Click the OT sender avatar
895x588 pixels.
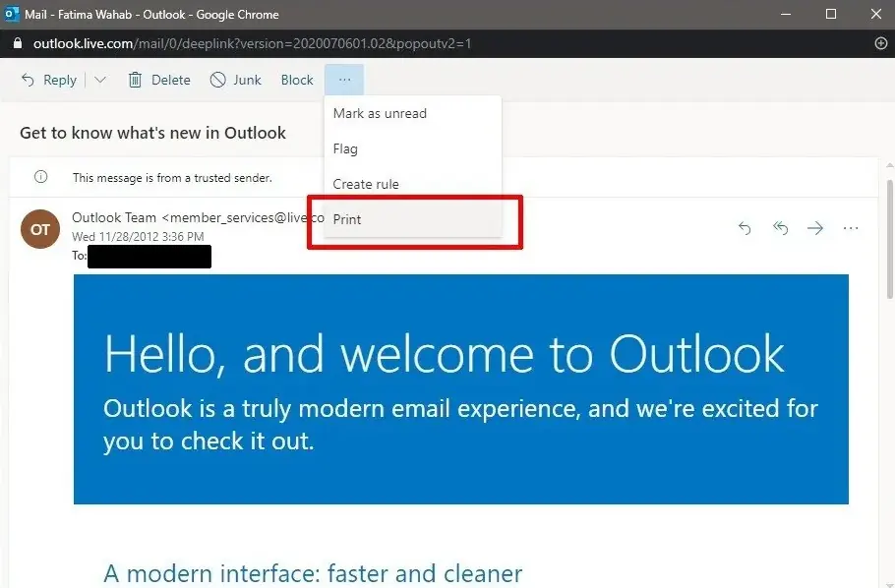[40, 229]
